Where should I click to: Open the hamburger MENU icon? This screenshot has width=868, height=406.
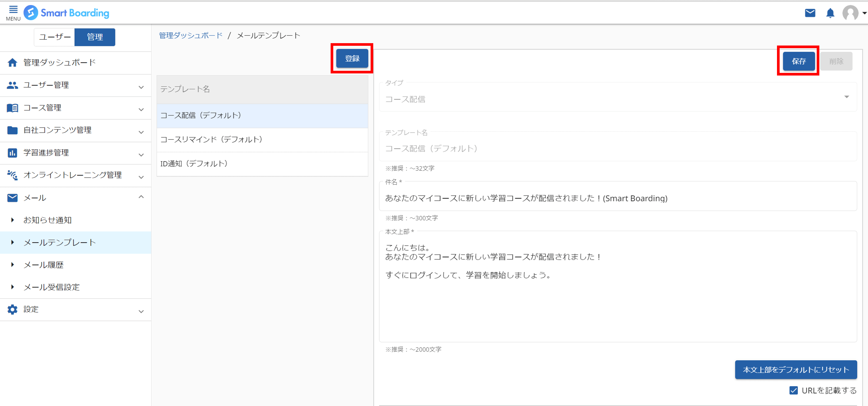(x=13, y=13)
